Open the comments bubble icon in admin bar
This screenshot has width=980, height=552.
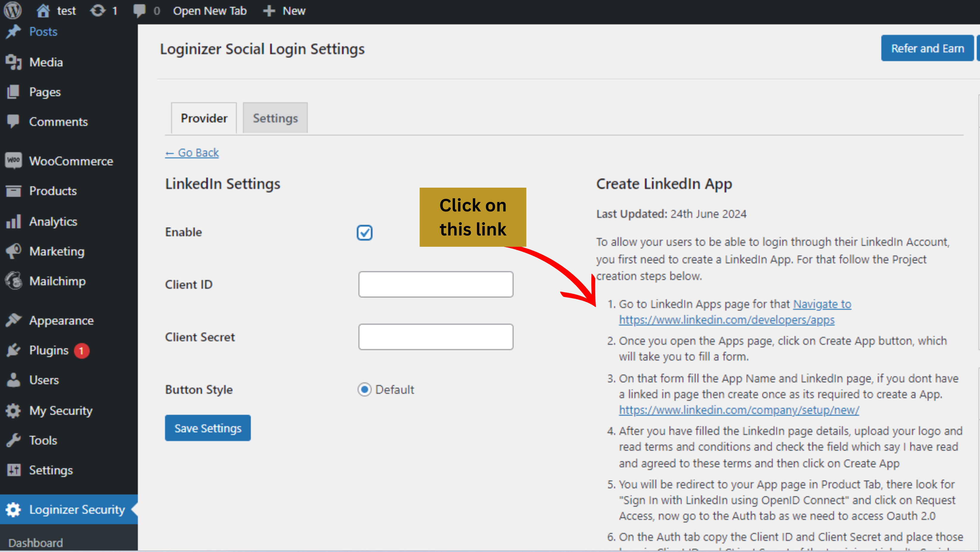coord(139,11)
